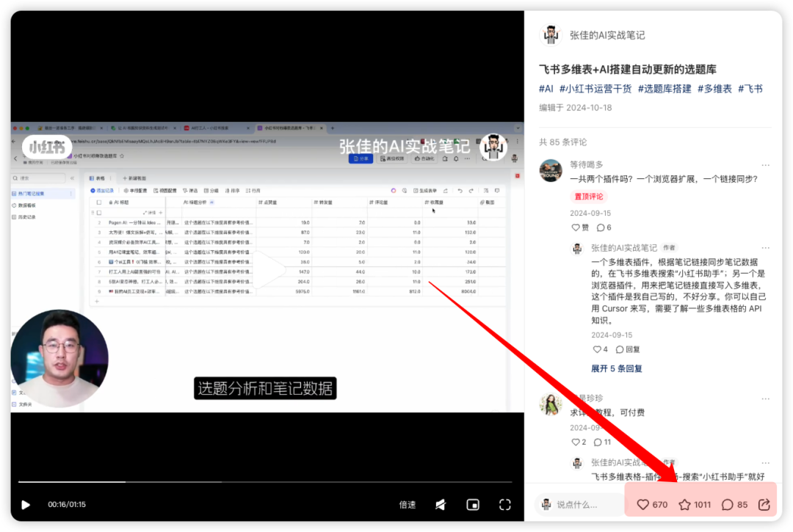Like the comment with 2 likes
The image size is (793, 532).
pos(579,442)
